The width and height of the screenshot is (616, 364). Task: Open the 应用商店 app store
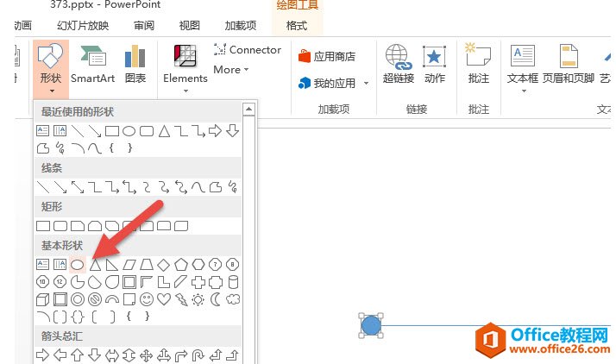[328, 57]
